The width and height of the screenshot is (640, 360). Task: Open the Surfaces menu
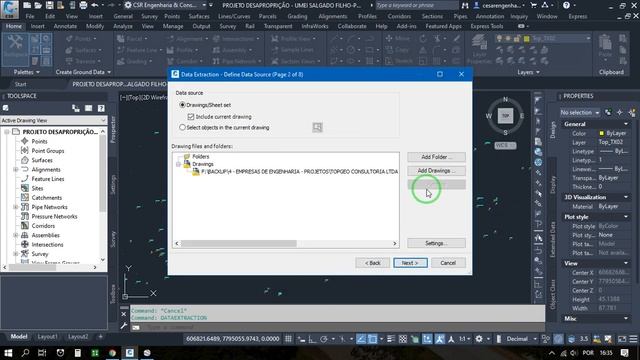(199, 17)
